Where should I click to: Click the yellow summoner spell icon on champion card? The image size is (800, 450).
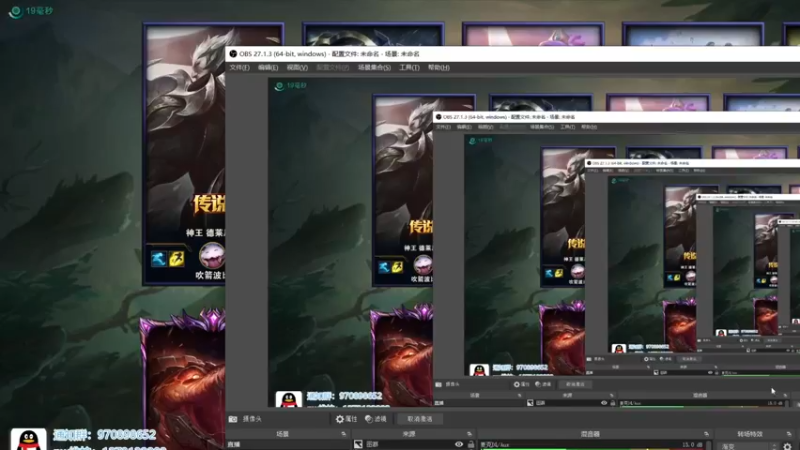pyautogui.click(x=177, y=259)
